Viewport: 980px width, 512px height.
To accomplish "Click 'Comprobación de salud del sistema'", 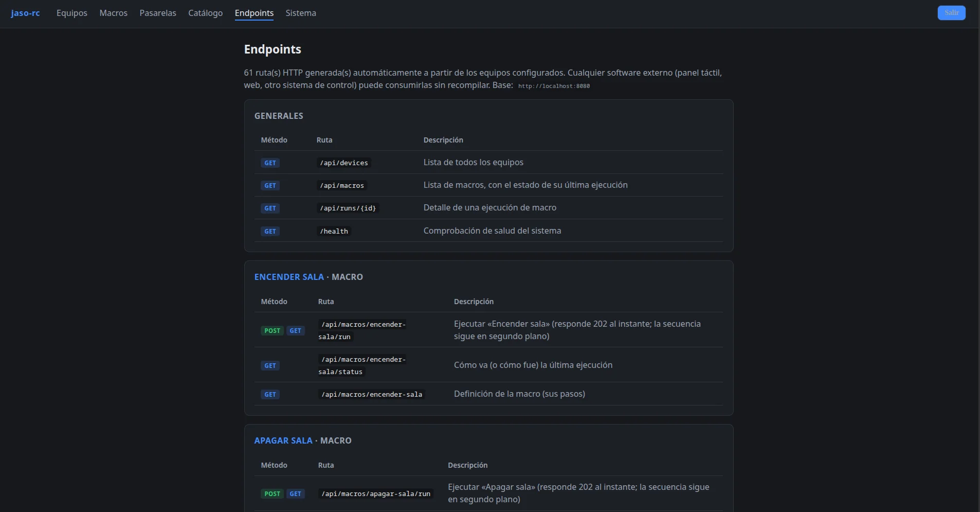I will click(x=492, y=231).
